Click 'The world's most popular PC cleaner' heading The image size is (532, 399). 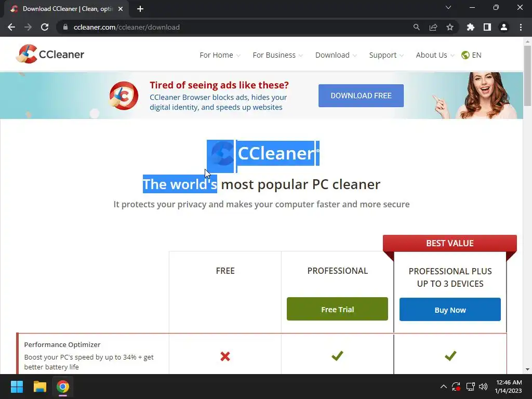tap(261, 184)
